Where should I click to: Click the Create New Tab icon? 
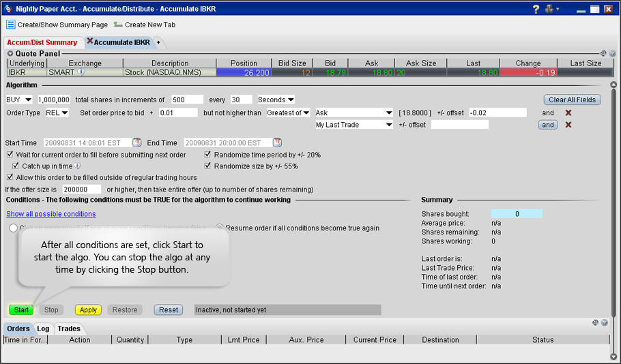click(118, 25)
